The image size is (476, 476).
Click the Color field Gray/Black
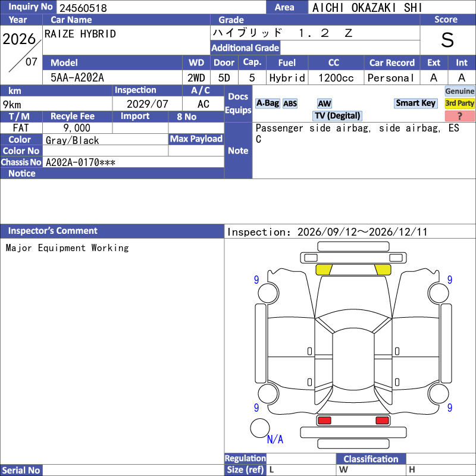[105, 140]
